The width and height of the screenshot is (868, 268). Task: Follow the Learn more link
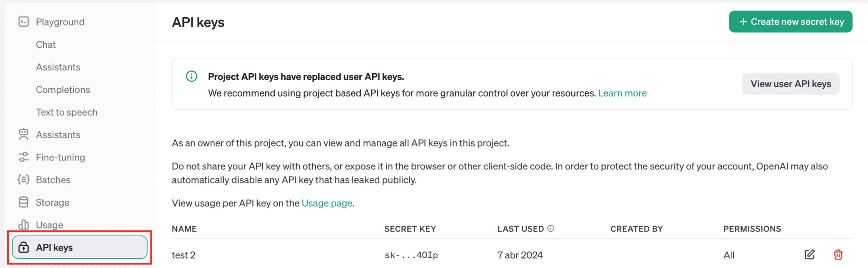click(622, 93)
